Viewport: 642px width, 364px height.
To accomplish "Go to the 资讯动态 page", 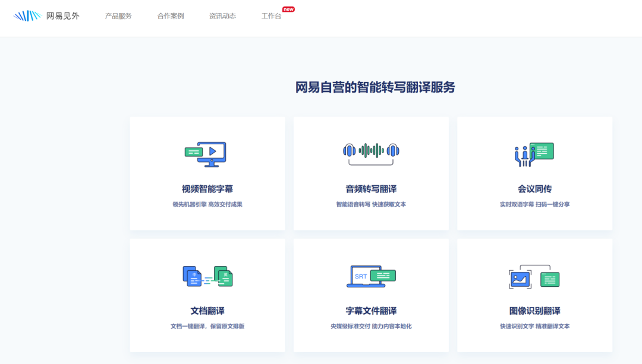I will (222, 16).
